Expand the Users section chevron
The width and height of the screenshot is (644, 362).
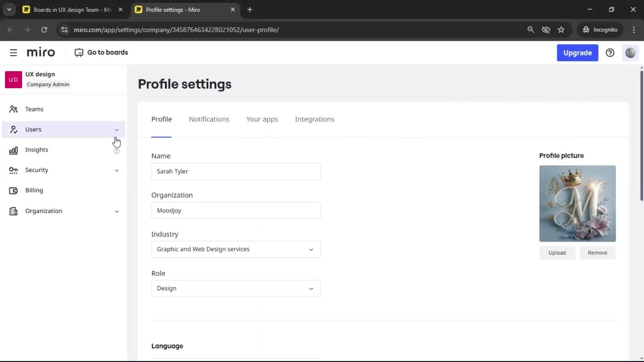click(x=117, y=130)
